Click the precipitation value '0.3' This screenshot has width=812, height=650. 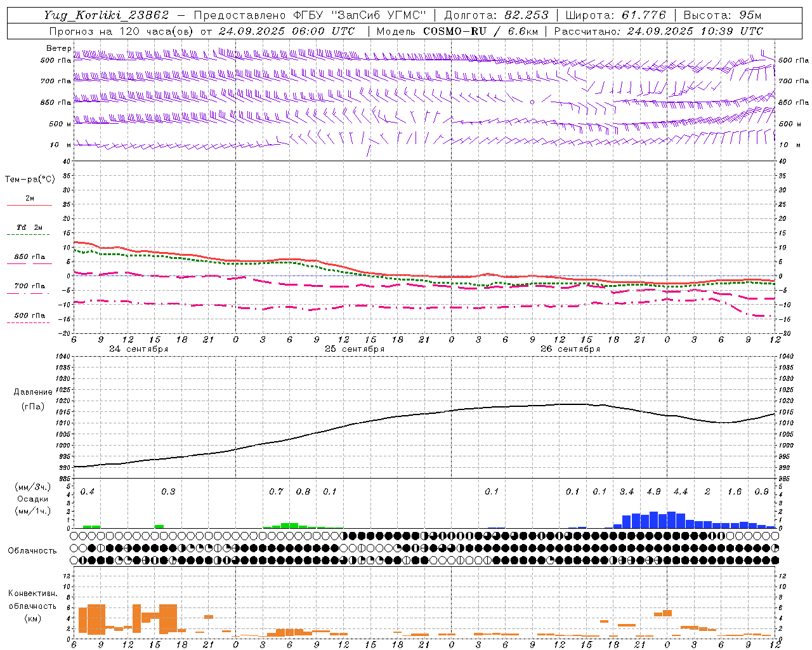click(x=168, y=492)
